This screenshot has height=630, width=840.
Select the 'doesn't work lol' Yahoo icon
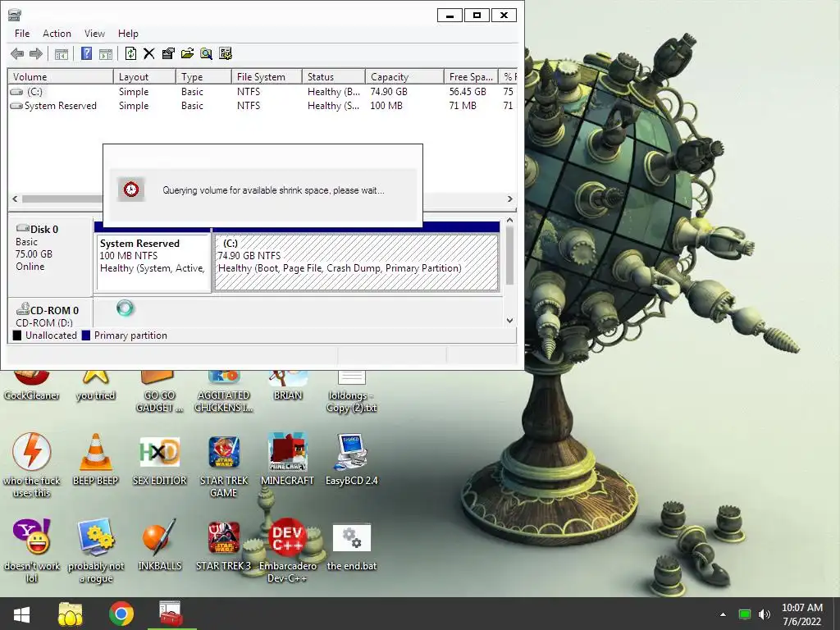click(x=31, y=550)
